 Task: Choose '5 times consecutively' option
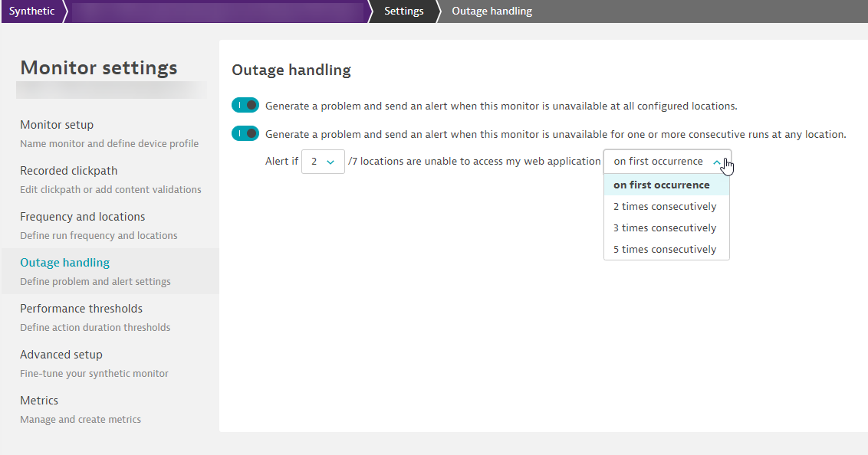(666, 249)
